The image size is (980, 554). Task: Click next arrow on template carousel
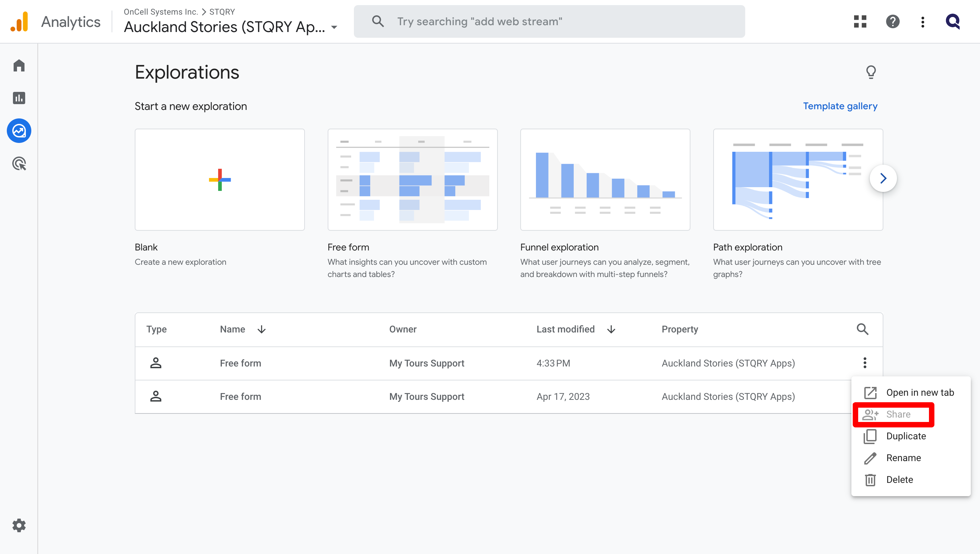point(883,178)
